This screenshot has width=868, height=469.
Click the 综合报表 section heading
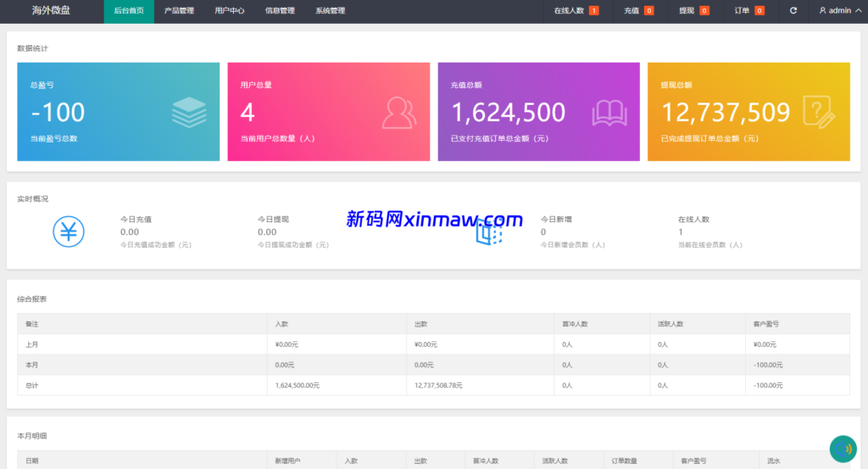click(32, 299)
